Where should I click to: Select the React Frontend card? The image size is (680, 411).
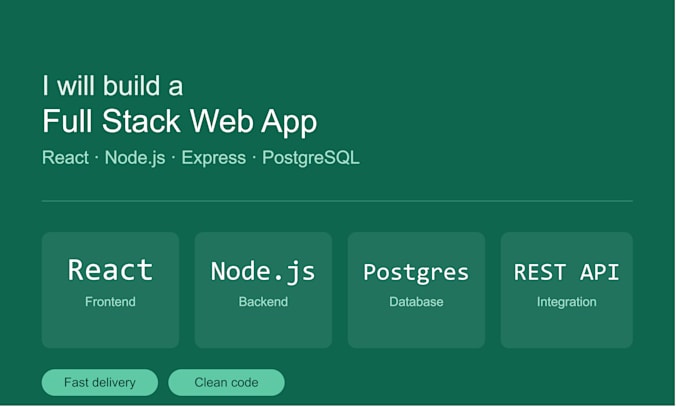tap(110, 290)
